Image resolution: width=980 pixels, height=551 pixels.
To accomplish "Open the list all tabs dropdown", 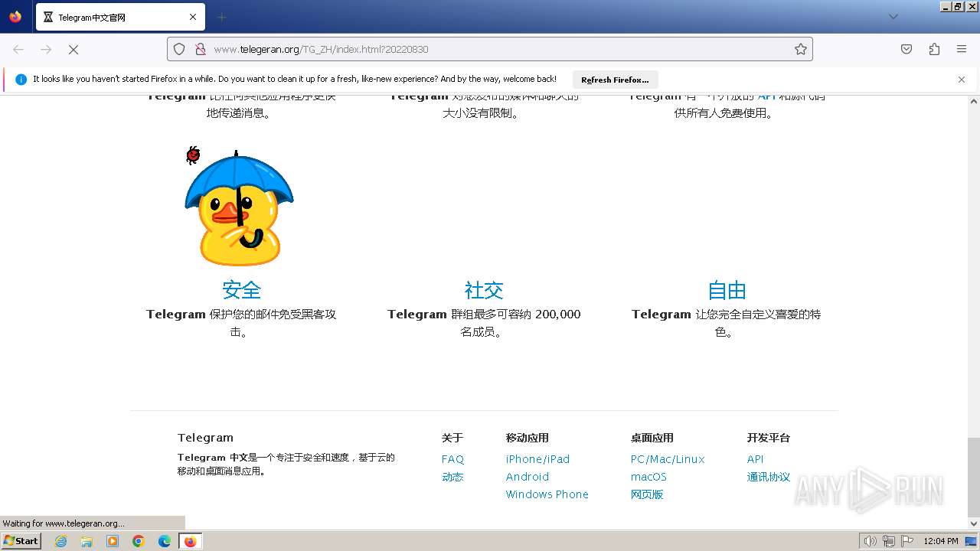I will (893, 17).
